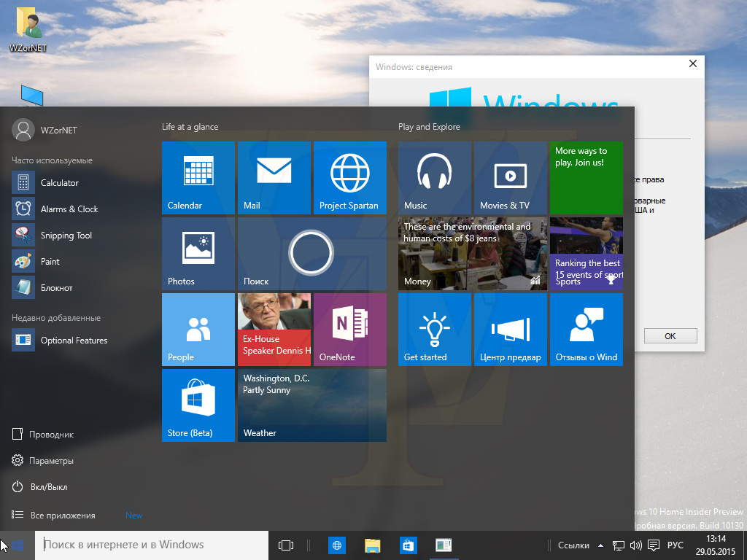The width and height of the screenshot is (747, 560).
Task: Open the Mail tile
Action: [274, 178]
